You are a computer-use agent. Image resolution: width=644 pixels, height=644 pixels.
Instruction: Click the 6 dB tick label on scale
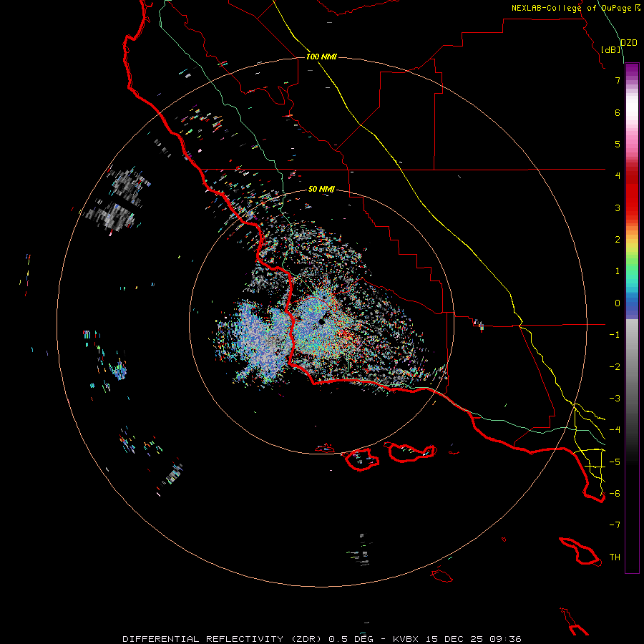tap(618, 112)
